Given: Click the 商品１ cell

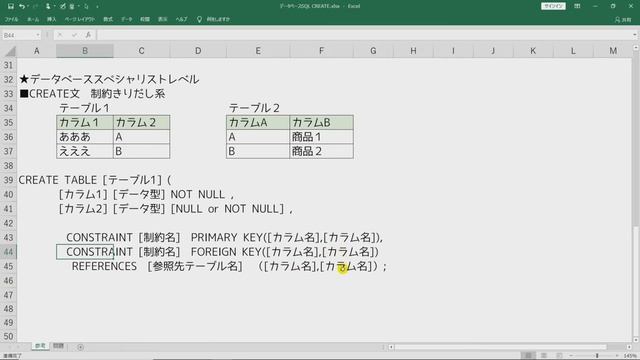Looking at the screenshot, I should 321,137.
